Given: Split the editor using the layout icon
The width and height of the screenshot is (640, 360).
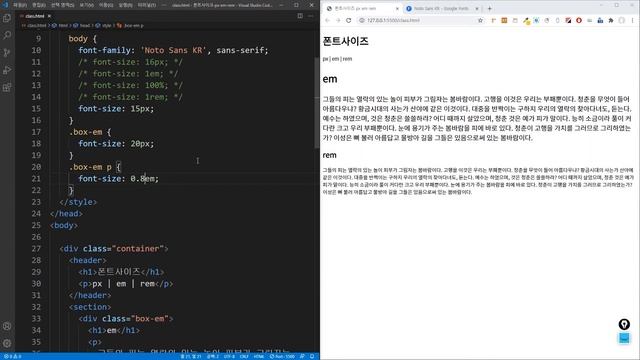Looking at the screenshot, I should (300, 16).
